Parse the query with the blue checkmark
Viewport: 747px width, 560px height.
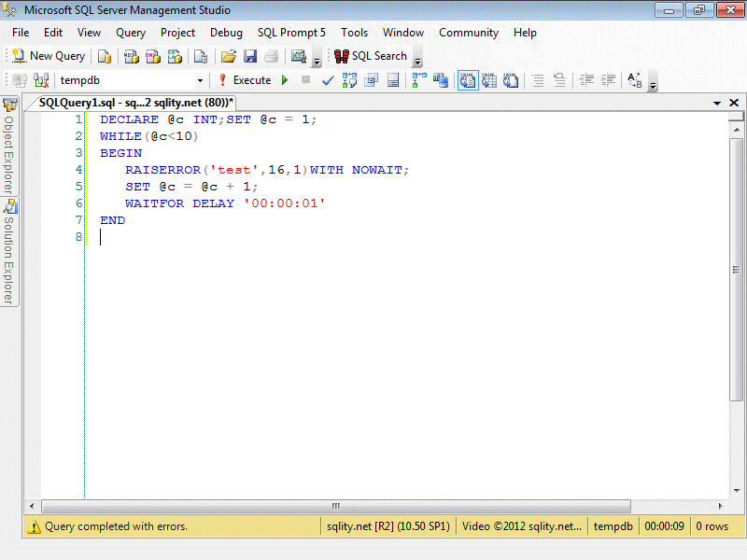tap(328, 80)
